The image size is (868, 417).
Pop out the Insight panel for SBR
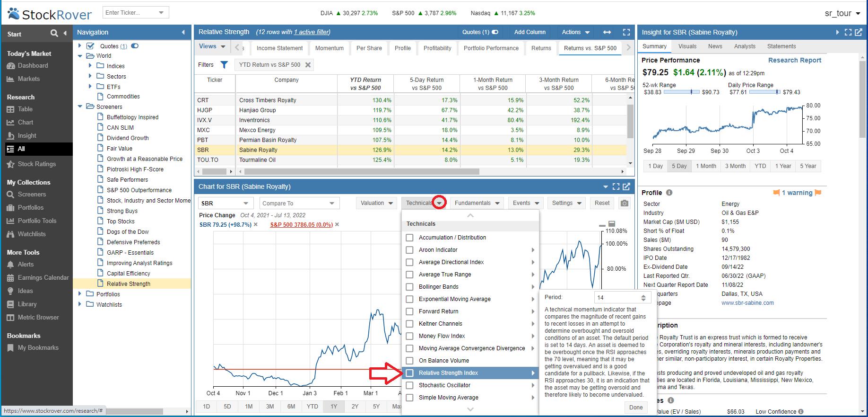(859, 32)
